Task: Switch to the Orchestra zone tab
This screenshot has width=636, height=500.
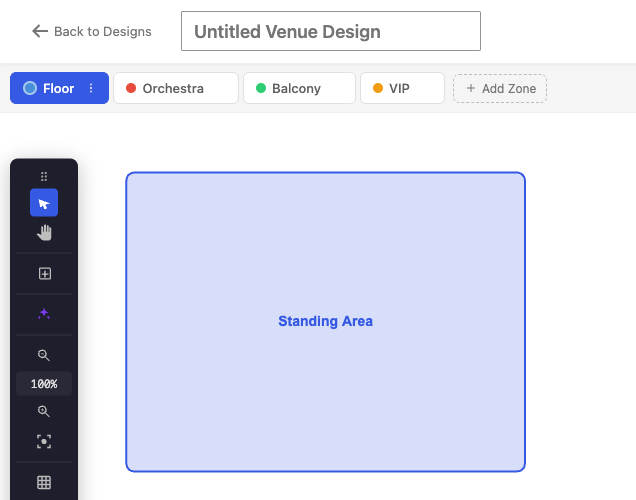Action: point(176,88)
